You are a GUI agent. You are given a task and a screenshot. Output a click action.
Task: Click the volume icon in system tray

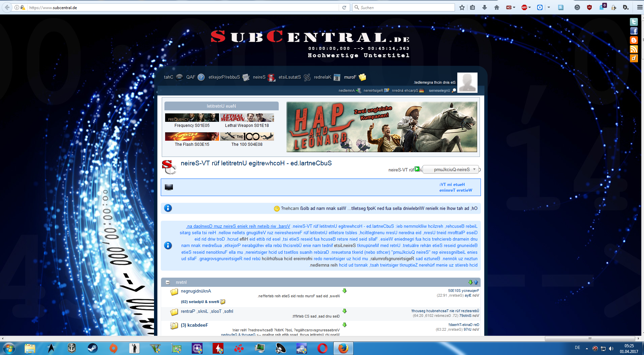pyautogui.click(x=611, y=349)
